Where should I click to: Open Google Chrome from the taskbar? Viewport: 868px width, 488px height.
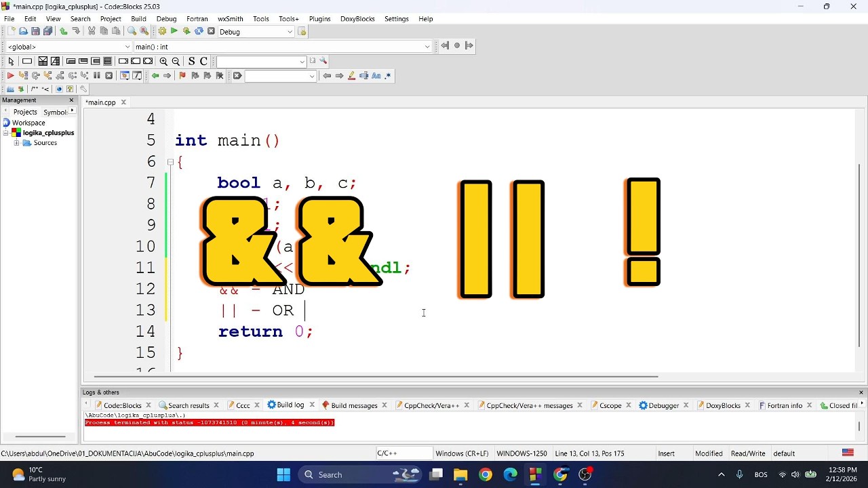click(x=486, y=474)
